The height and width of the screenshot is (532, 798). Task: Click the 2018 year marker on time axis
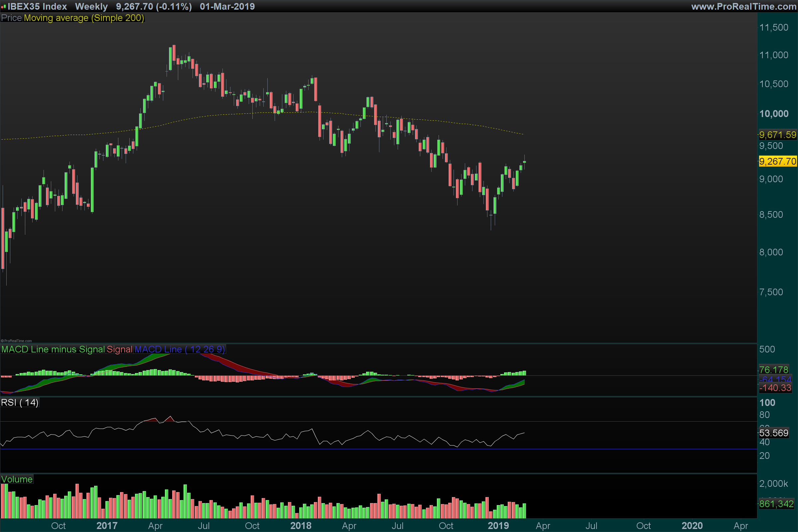(x=301, y=526)
